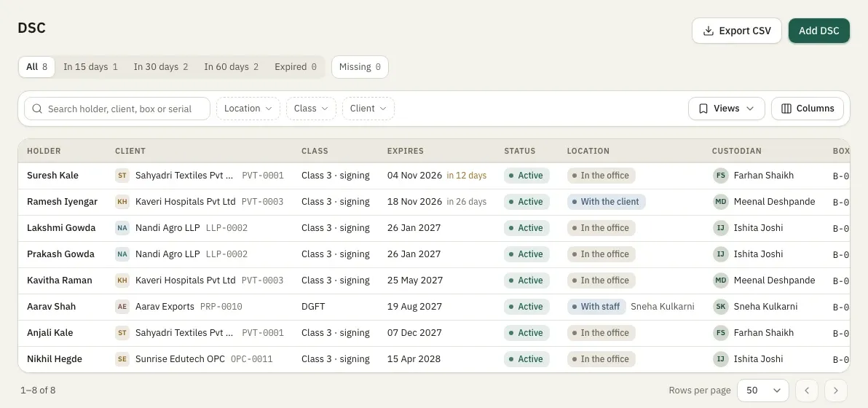
Task: Click the Columns layout icon
Action: 786,109
